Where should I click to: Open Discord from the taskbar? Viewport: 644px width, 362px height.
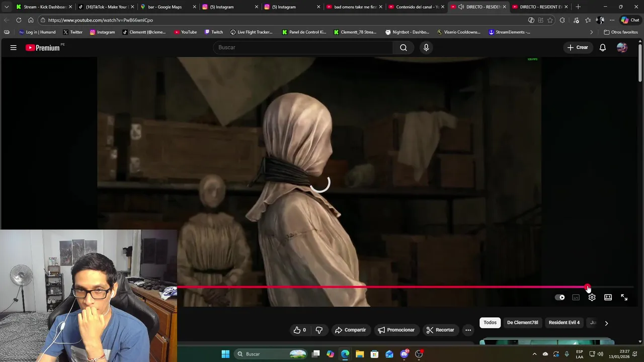404,354
